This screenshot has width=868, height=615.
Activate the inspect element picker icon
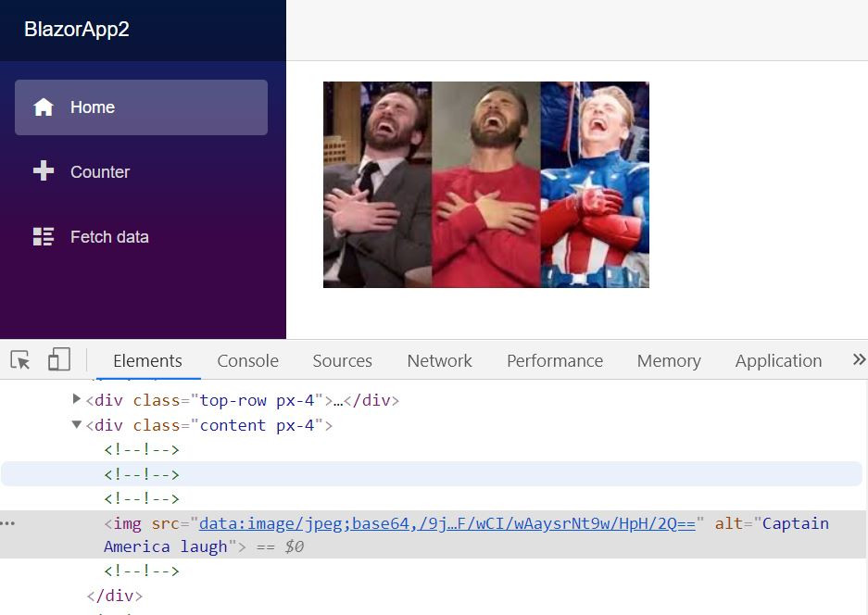[x=20, y=360]
